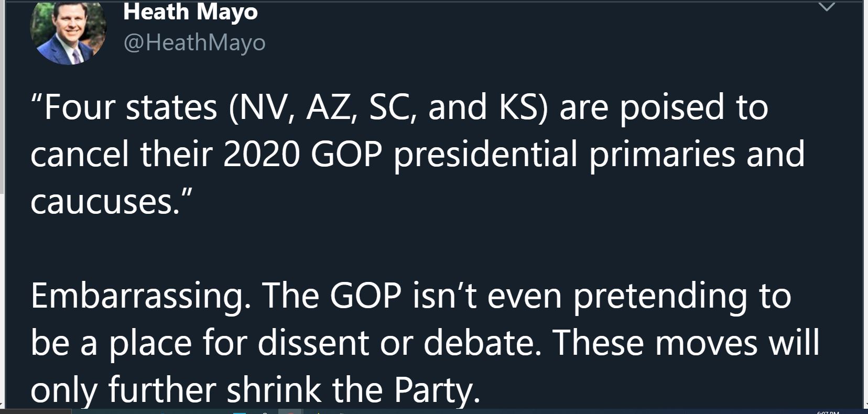Click 'pretending' in the tweet body
Image resolution: width=868 pixels, height=414 pixels.
click(x=660, y=297)
